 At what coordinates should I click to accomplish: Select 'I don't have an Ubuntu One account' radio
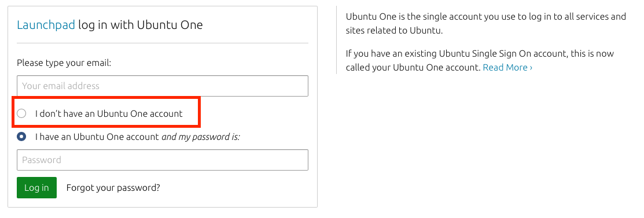click(x=21, y=114)
